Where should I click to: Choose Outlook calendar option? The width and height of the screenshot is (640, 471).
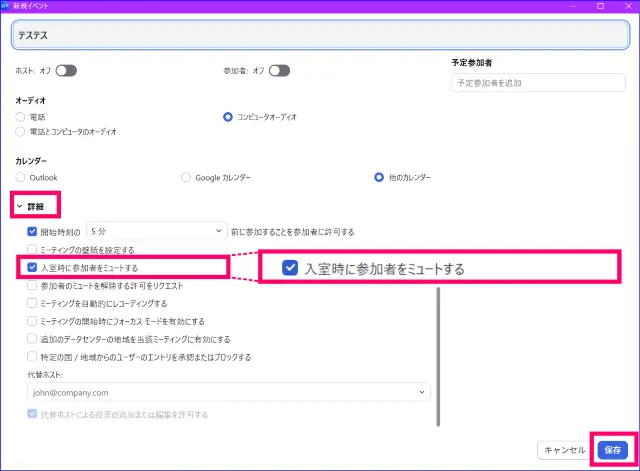click(21, 177)
